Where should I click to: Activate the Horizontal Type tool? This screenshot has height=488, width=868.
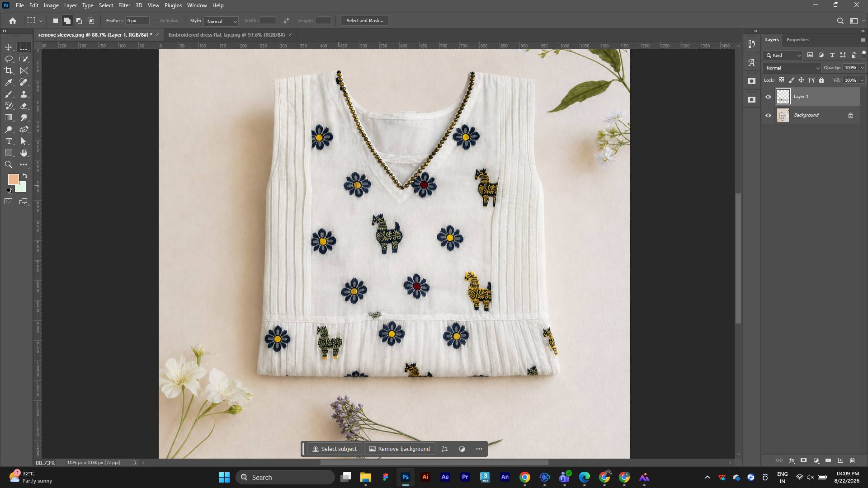click(x=9, y=141)
